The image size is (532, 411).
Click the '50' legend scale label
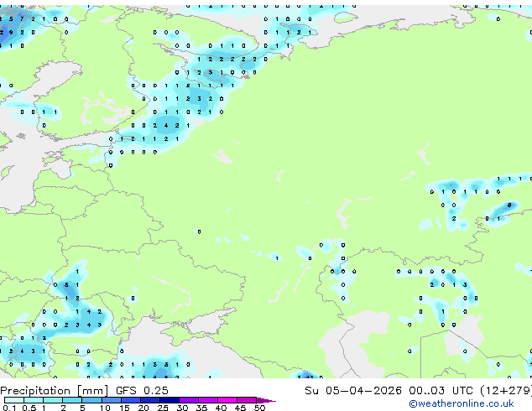tap(259, 408)
